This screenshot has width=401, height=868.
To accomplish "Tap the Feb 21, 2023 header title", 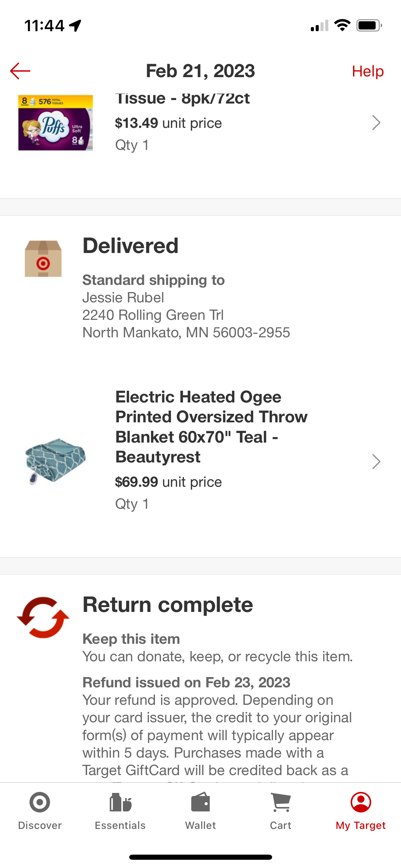I will tap(200, 71).
